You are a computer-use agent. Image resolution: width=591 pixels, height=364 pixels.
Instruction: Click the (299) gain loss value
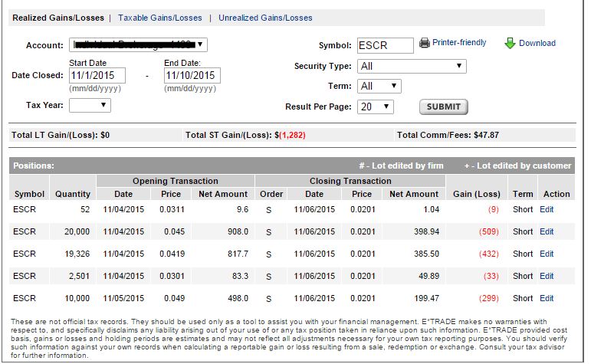(x=489, y=298)
